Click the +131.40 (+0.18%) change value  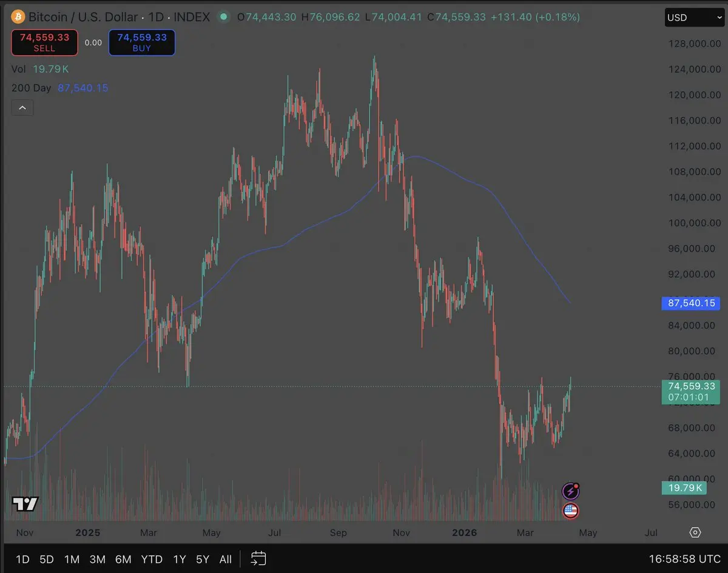tap(535, 17)
